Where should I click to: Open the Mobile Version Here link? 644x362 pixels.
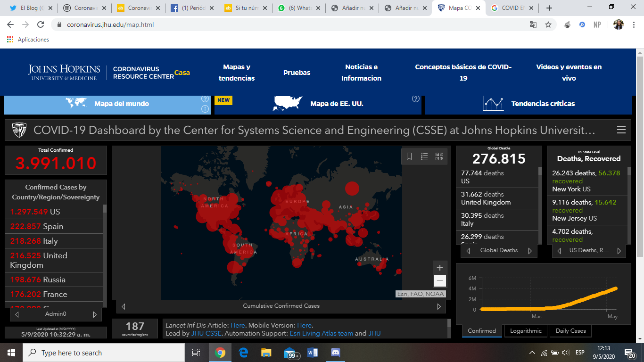point(304,325)
